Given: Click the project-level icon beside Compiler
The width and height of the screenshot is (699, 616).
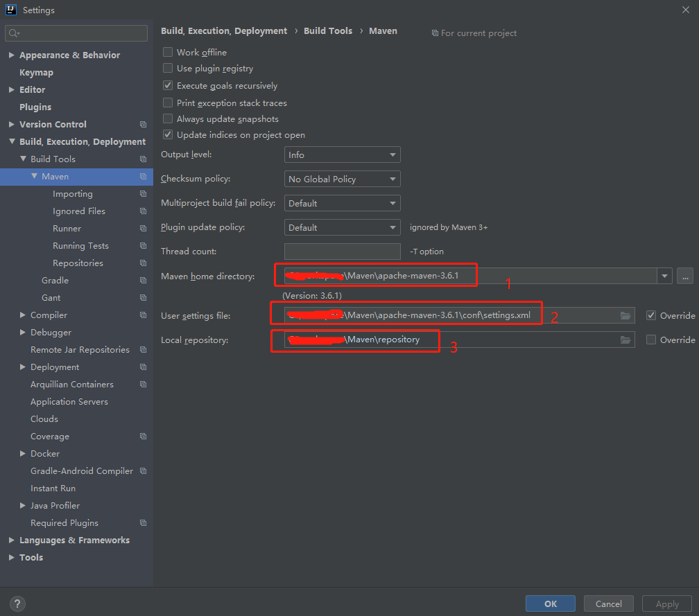Looking at the screenshot, I should click(x=143, y=315).
